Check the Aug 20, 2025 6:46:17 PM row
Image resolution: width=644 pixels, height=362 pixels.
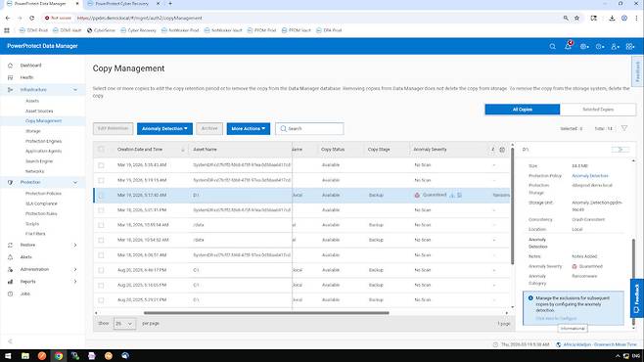click(101, 270)
